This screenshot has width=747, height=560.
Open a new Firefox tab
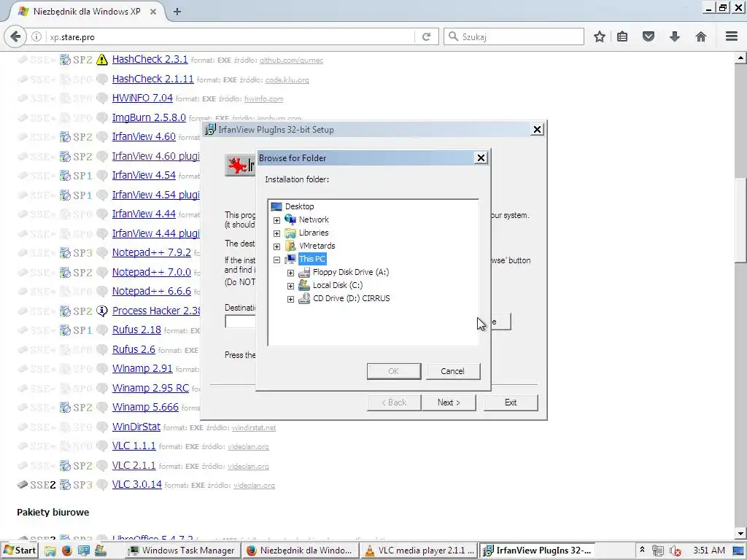click(x=177, y=12)
